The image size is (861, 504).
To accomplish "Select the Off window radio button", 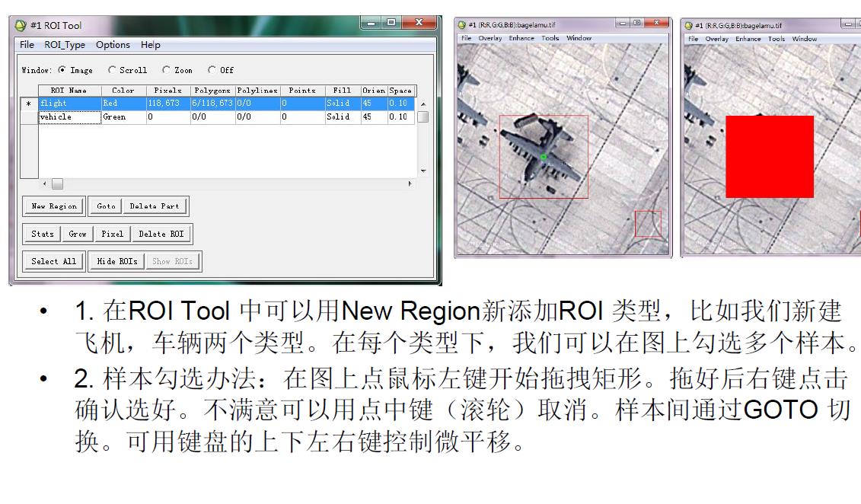I will 212,70.
